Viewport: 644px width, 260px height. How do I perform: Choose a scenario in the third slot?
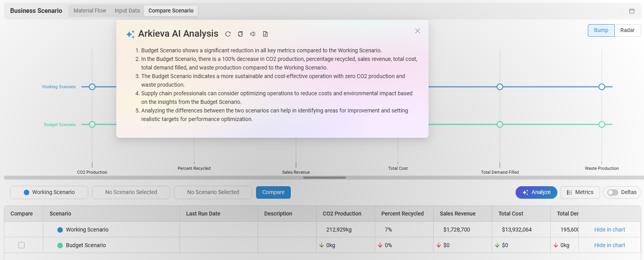pos(213,192)
